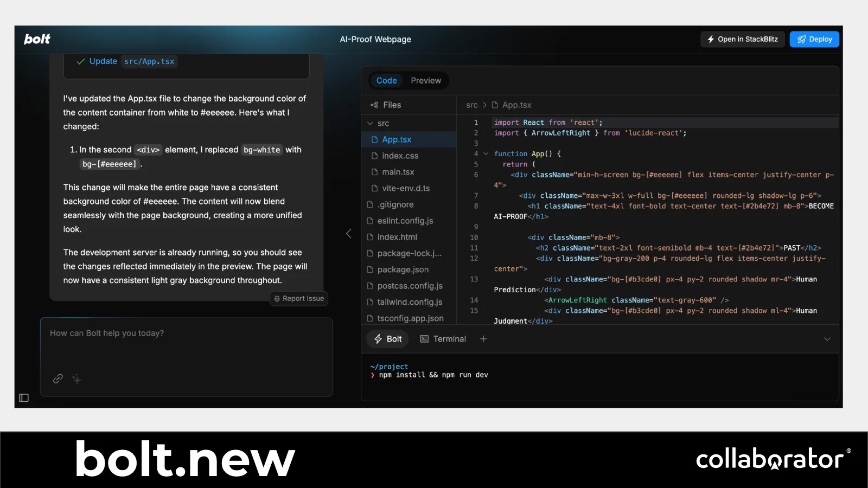Viewport: 868px width, 488px height.
Task: Click the terminal icon on Terminal tab
Action: [x=424, y=339]
